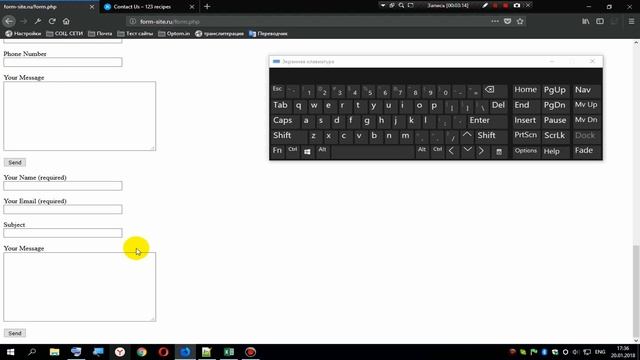The height and width of the screenshot is (360, 640).
Task: Click the upper Your Message textarea
Action: pos(80,116)
